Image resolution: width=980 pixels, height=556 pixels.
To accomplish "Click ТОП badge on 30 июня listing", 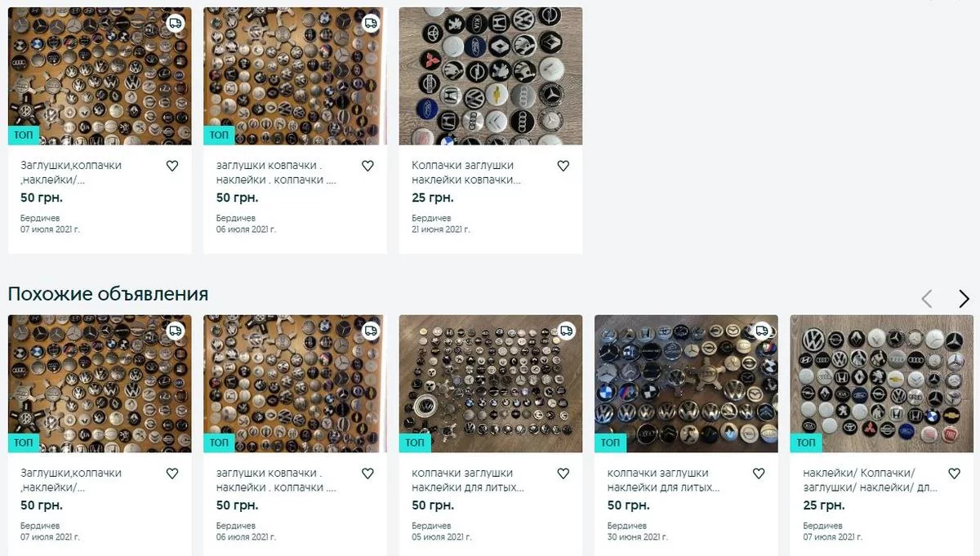I will tap(610, 443).
